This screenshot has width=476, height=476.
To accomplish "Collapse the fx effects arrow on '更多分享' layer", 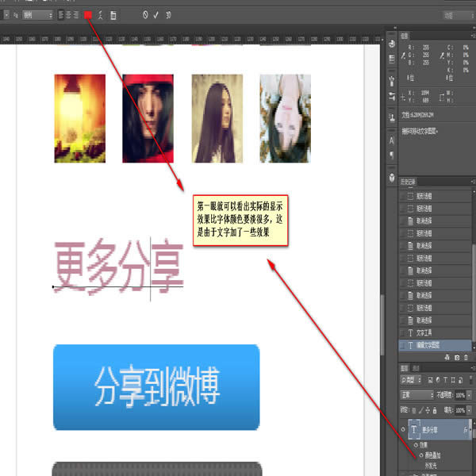I will pyautogui.click(x=470, y=429).
